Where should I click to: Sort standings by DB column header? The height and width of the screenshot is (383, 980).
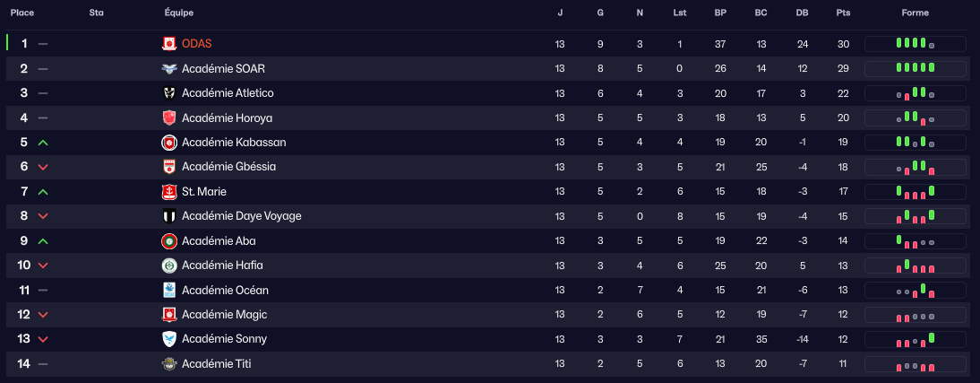pyautogui.click(x=801, y=13)
